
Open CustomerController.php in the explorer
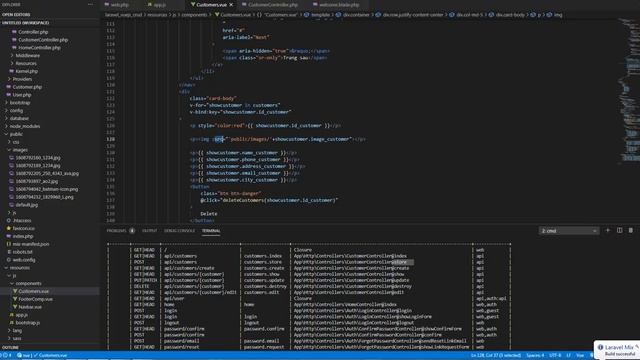pyautogui.click(x=43, y=40)
